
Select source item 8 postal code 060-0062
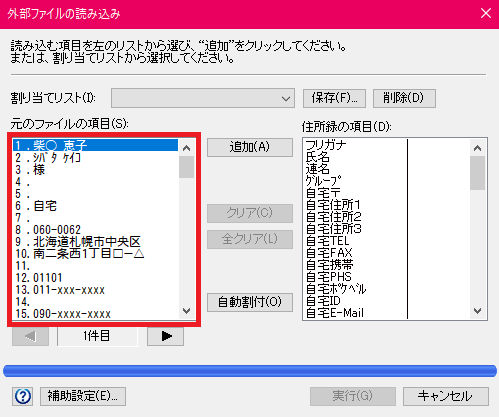[x=95, y=230]
